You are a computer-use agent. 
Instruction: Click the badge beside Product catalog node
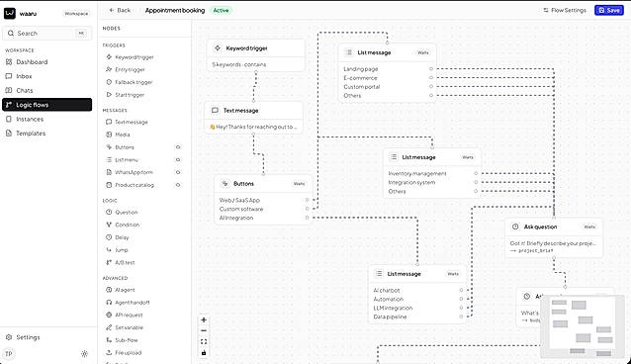178,185
